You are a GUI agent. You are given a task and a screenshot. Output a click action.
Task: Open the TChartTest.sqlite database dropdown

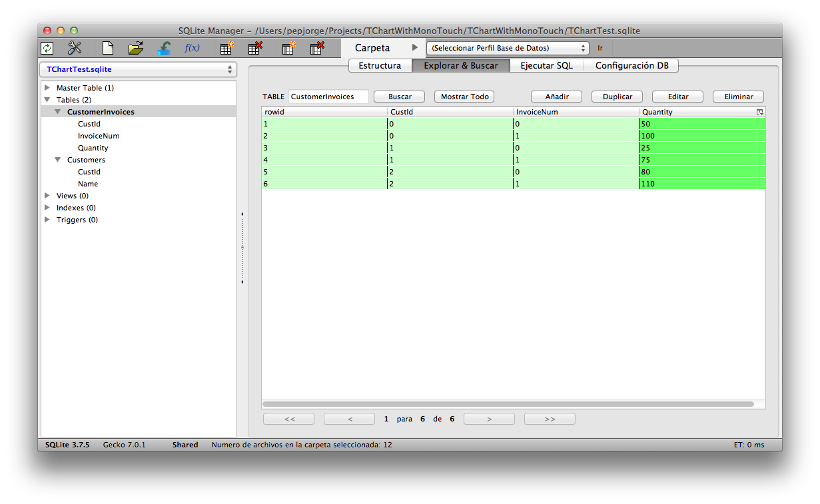tap(139, 69)
